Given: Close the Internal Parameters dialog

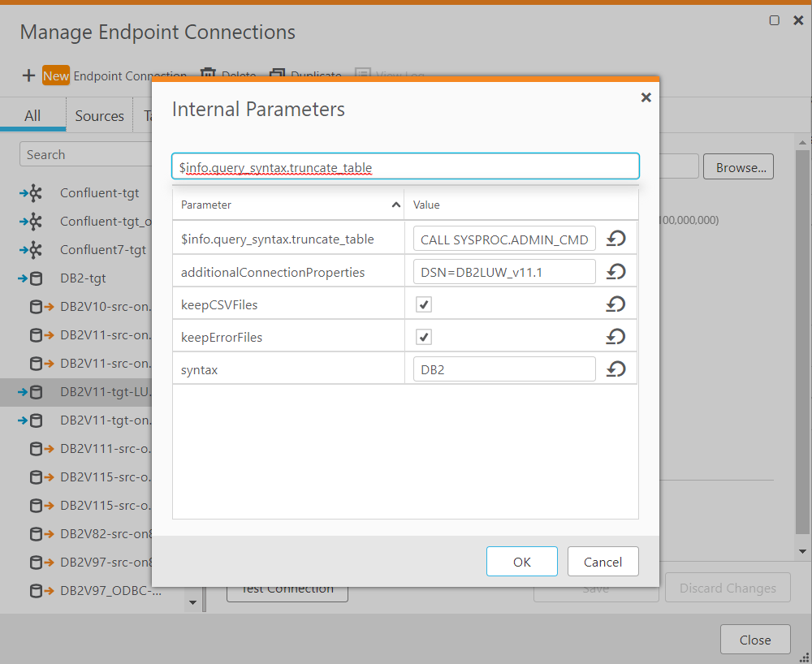Looking at the screenshot, I should pyautogui.click(x=646, y=97).
